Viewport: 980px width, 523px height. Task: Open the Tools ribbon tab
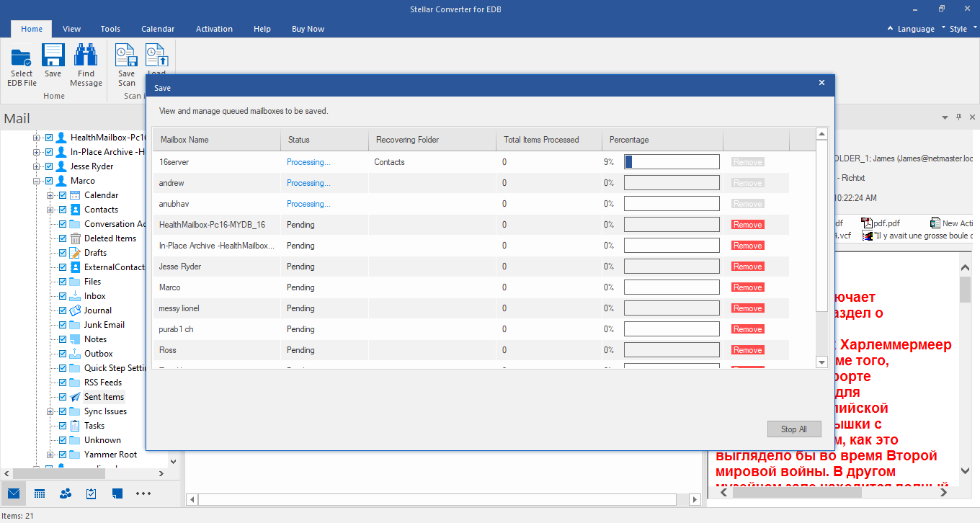coord(110,29)
